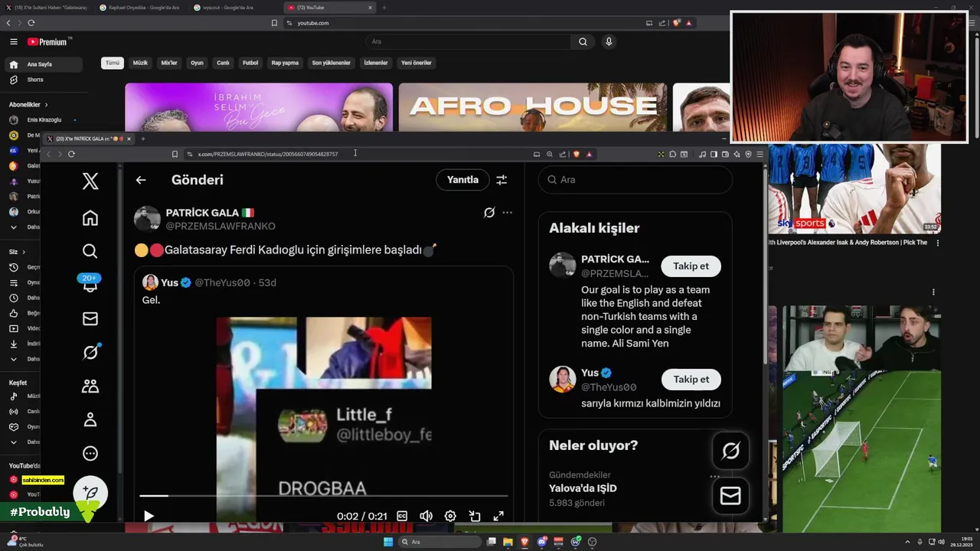The width and height of the screenshot is (980, 551).
Task: Toggle picture-in-picture on tweet video
Action: [x=475, y=516]
